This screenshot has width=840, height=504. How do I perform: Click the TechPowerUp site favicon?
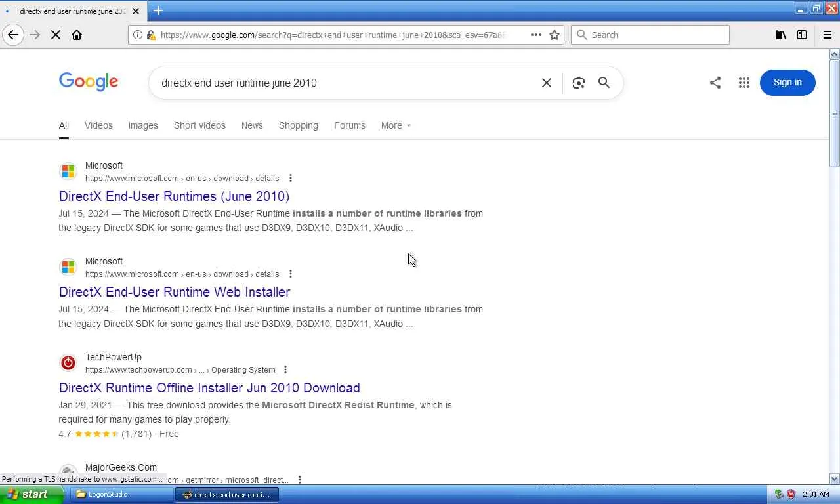click(x=68, y=363)
